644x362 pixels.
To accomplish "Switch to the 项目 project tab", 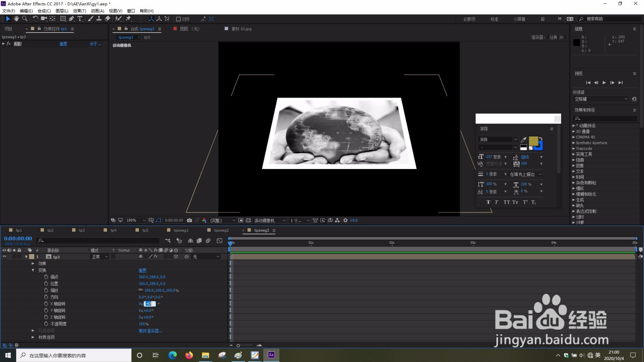I will [x=8, y=29].
